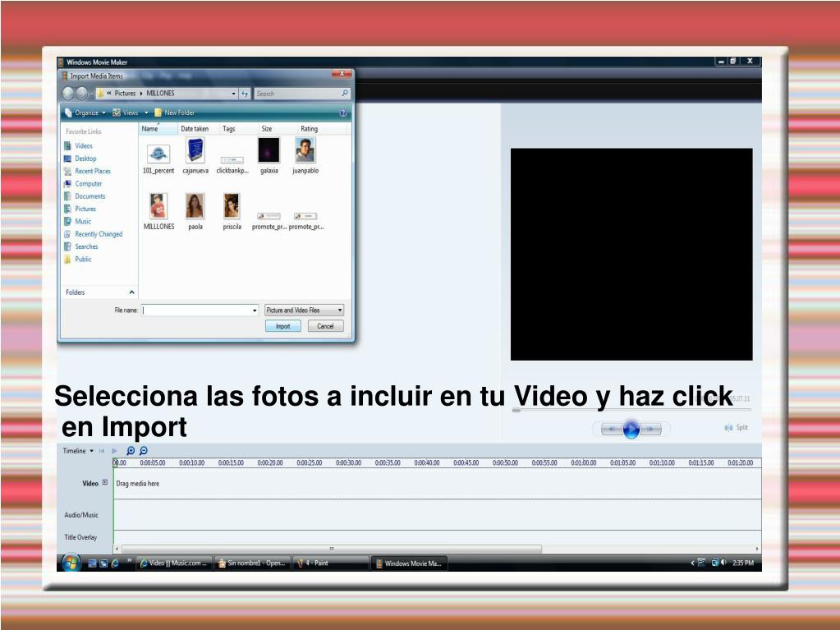Play the preview monitor video

point(631,429)
